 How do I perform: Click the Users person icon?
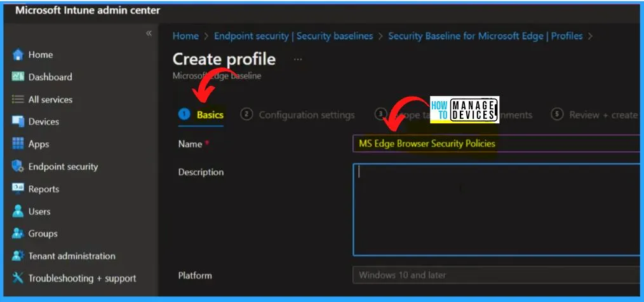click(18, 211)
